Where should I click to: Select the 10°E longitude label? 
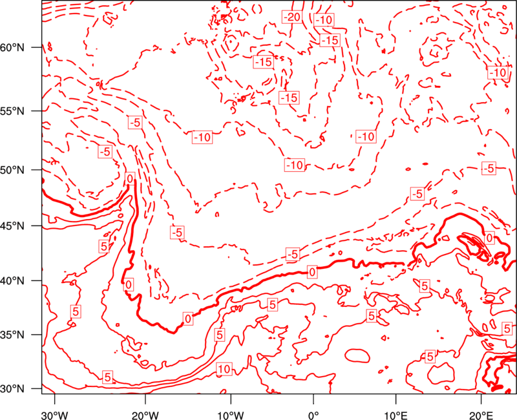click(396, 415)
